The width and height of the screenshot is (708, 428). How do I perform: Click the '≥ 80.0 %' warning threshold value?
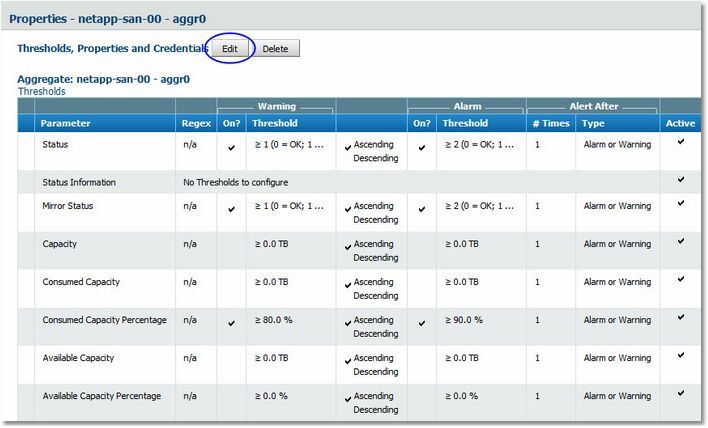[274, 320]
